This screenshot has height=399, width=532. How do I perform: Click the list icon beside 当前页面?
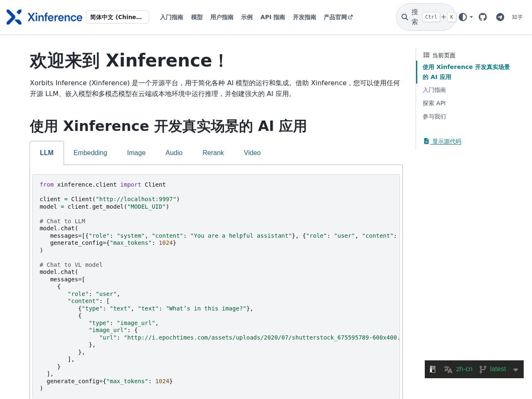pos(426,55)
